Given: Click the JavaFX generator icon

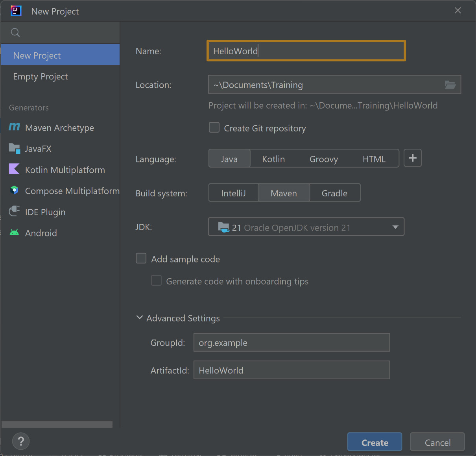Looking at the screenshot, I should tap(14, 148).
